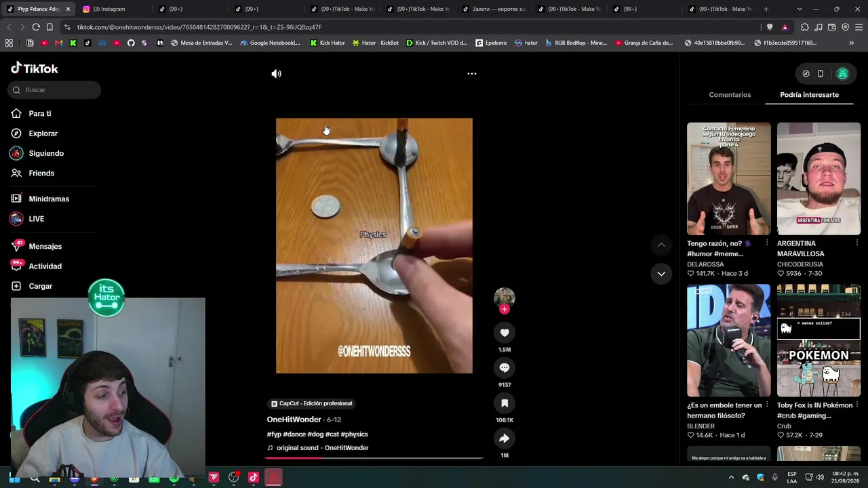Open the Brave Shields icon
868x488 pixels.
pos(770,27)
